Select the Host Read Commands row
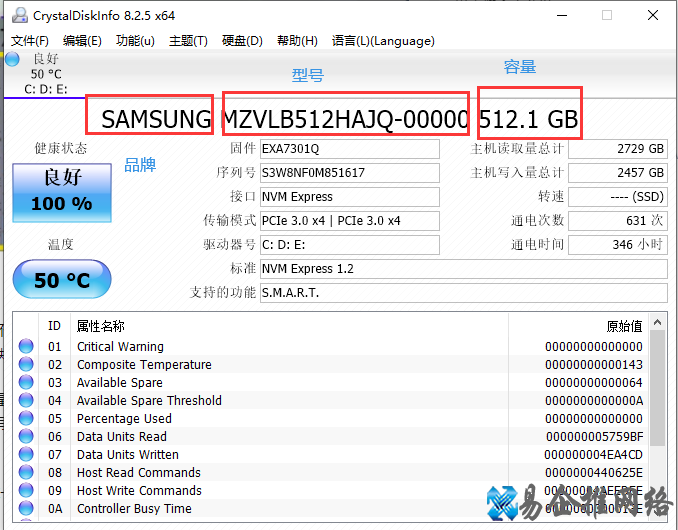The image size is (678, 530). 331,473
